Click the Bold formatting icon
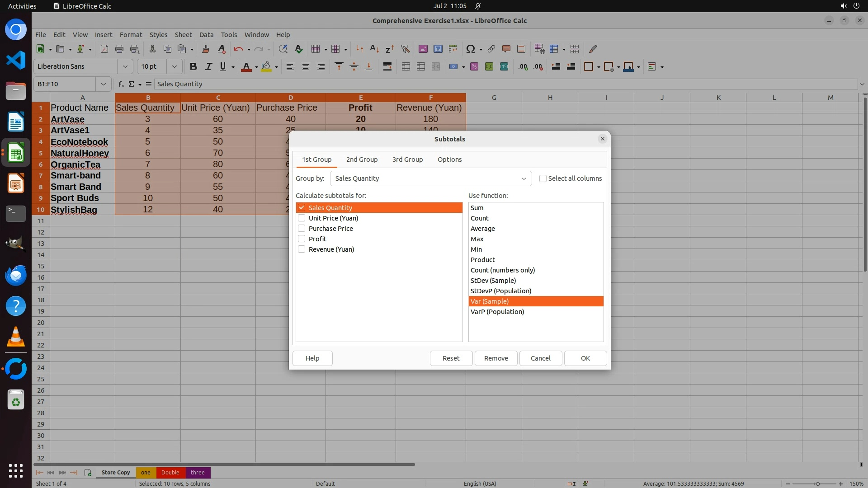868x488 pixels. pyautogui.click(x=193, y=67)
